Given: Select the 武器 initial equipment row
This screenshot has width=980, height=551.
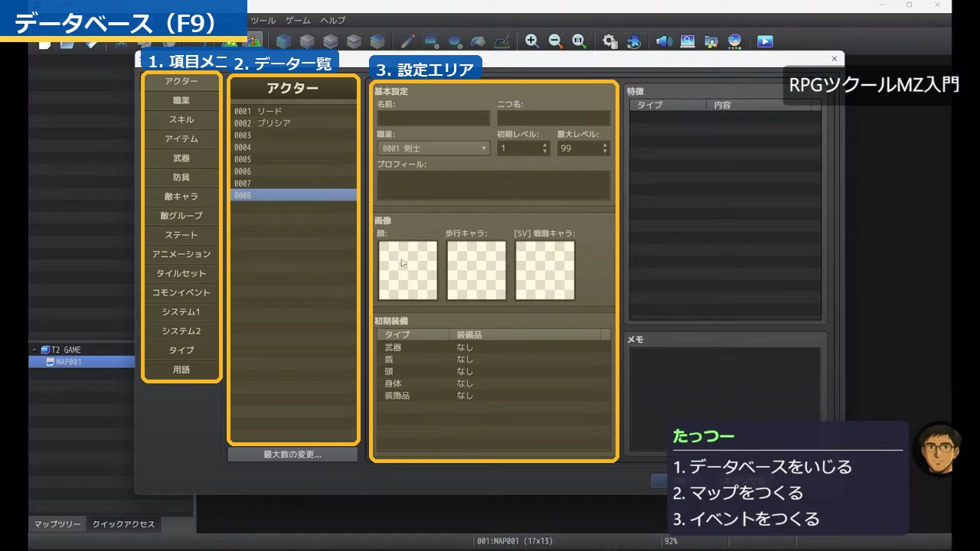Looking at the screenshot, I should tap(494, 347).
